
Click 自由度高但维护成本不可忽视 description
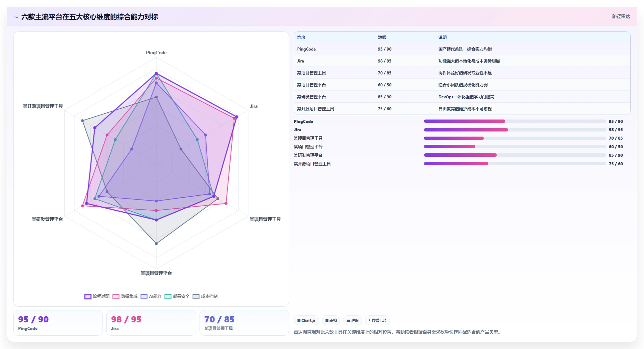465,109
